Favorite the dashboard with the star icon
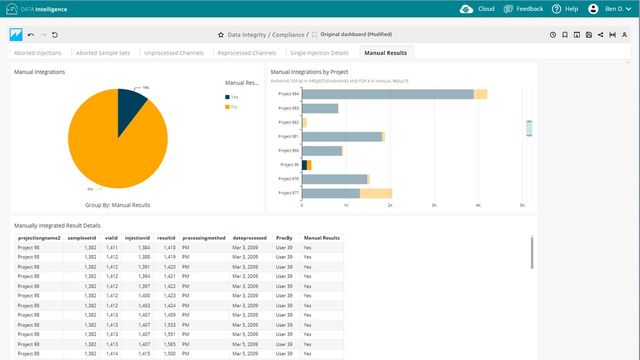The image size is (640, 360). [x=221, y=35]
